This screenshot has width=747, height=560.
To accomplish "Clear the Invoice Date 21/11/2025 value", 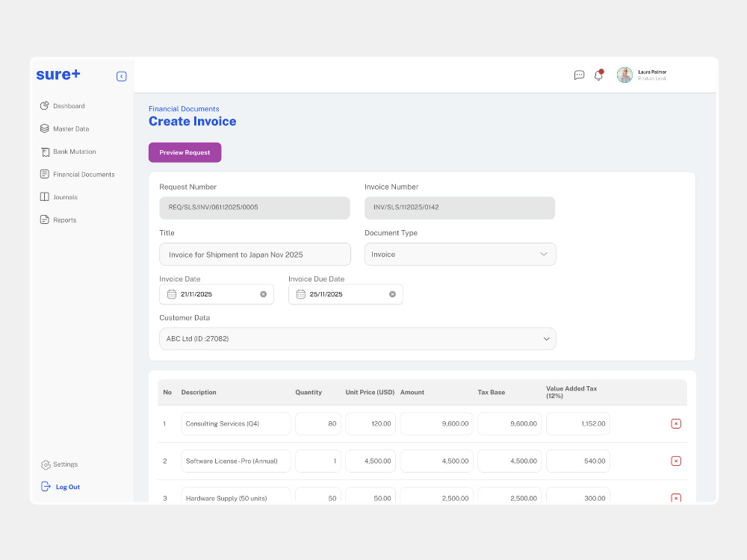I will point(264,294).
